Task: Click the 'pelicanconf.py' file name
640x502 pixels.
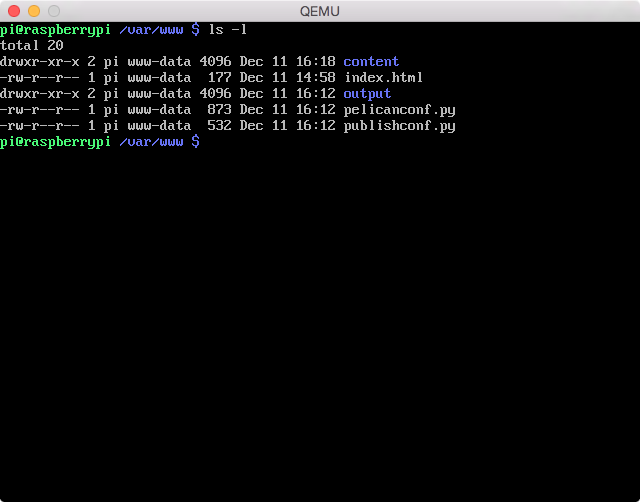Action: (399, 110)
